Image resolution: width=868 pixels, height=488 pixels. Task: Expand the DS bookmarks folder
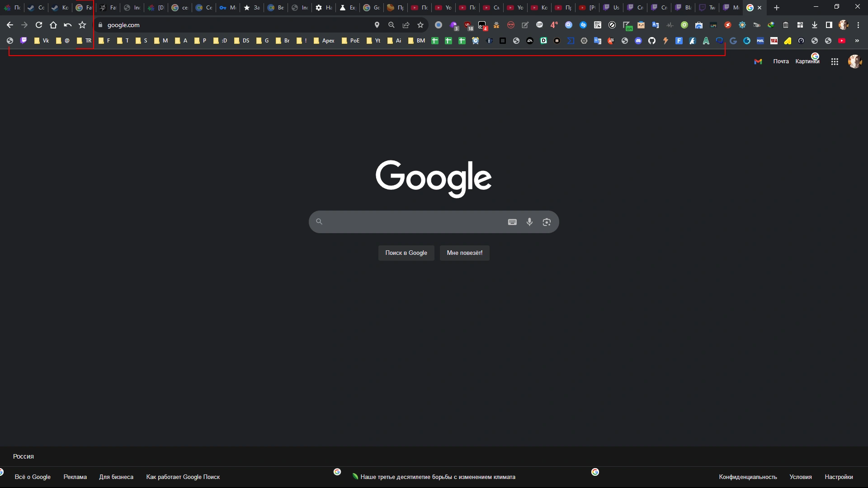pos(241,41)
